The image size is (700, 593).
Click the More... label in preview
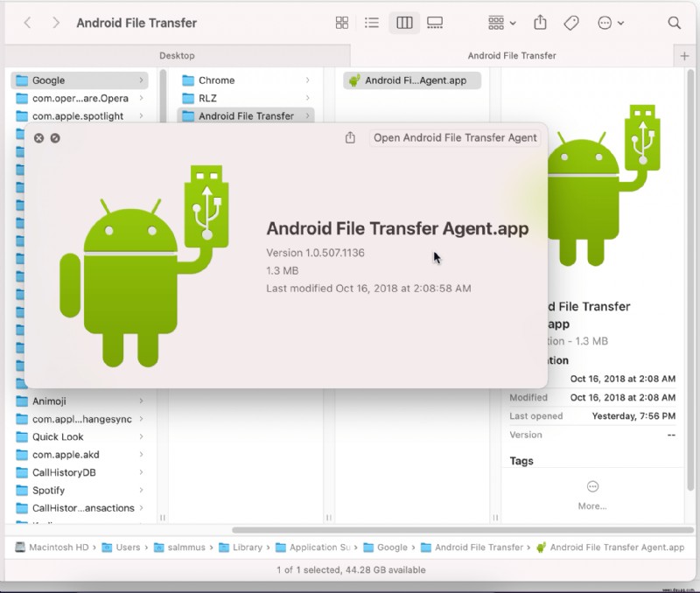[x=592, y=506]
